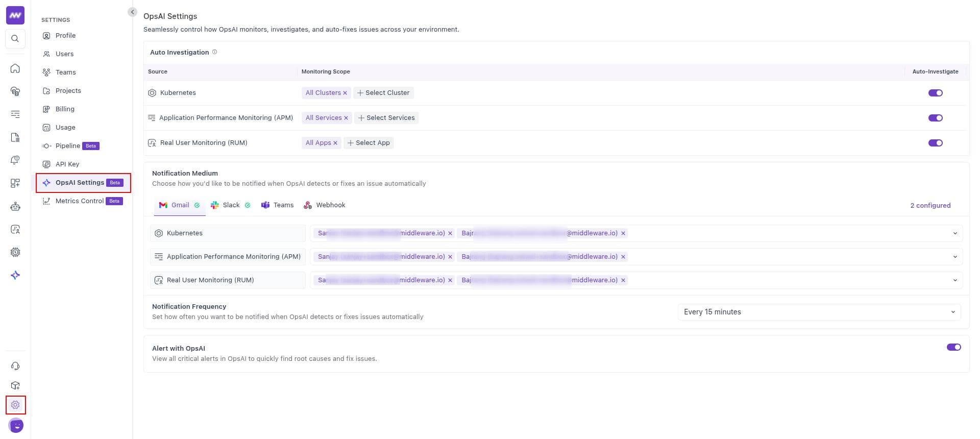Disable the Alert with OpsAI switch
The image size is (980, 439).
tap(953, 347)
